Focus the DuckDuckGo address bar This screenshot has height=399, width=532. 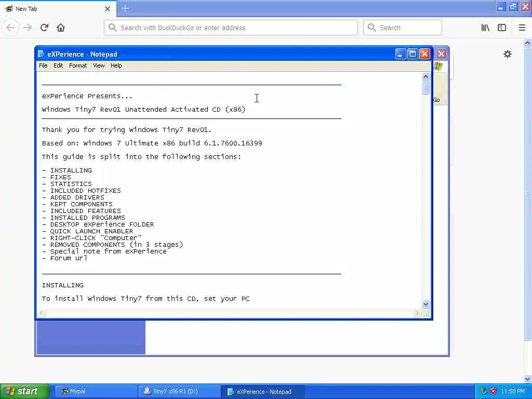click(x=231, y=28)
